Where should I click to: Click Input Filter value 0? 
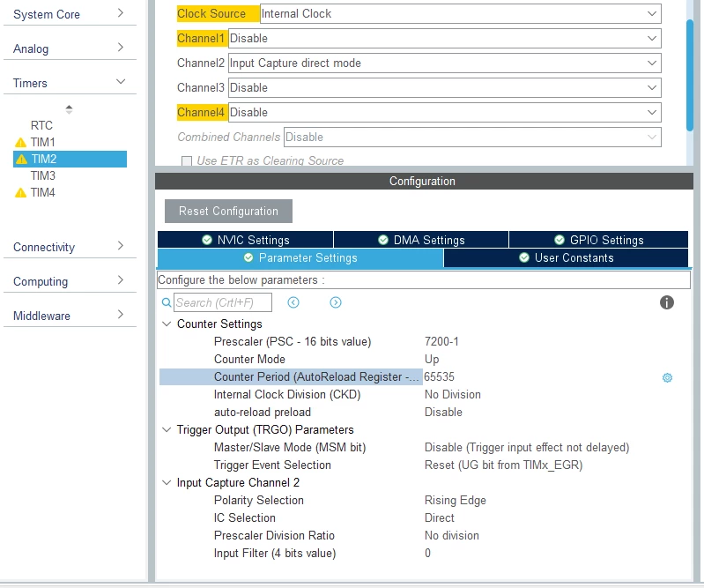pyautogui.click(x=427, y=554)
